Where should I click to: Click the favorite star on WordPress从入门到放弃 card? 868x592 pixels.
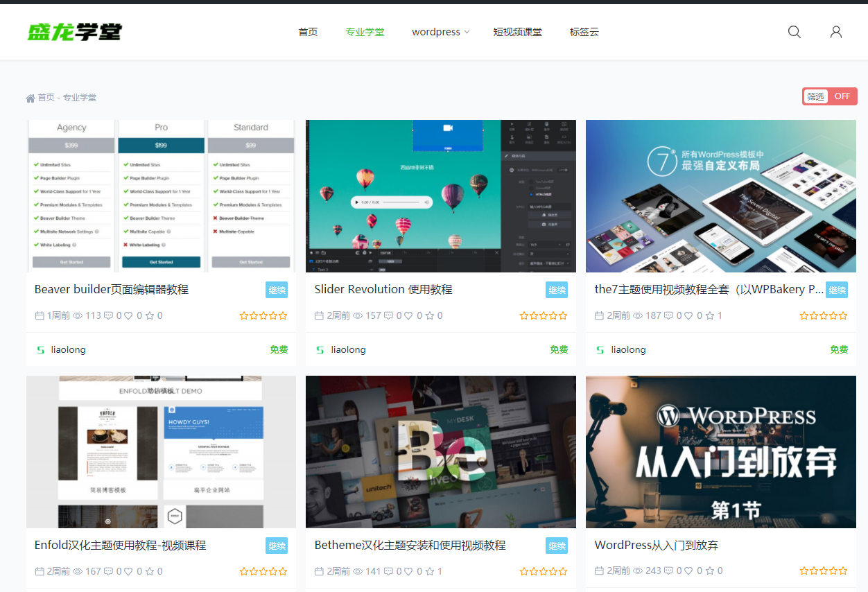click(x=710, y=571)
